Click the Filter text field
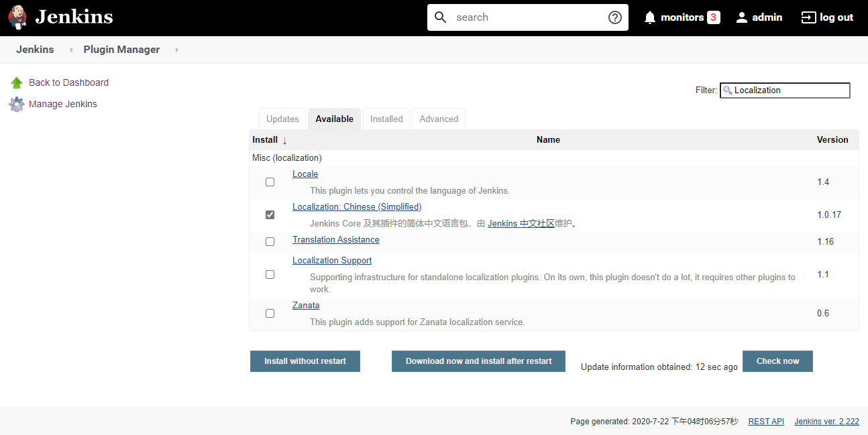Image resolution: width=868 pixels, height=435 pixels. 785,90
